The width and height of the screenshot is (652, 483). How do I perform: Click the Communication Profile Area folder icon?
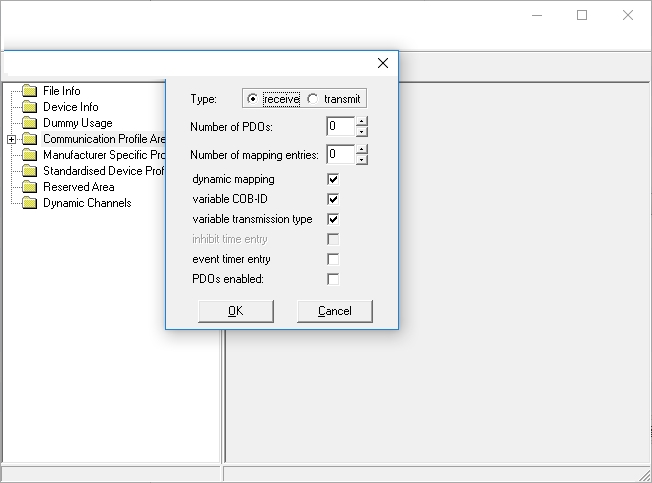point(29,139)
